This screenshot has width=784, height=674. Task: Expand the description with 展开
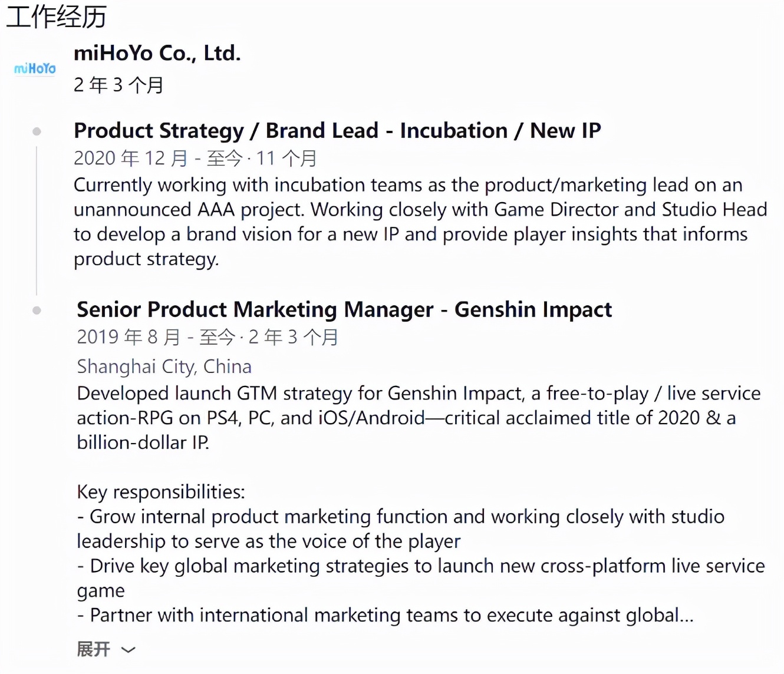click(x=94, y=649)
